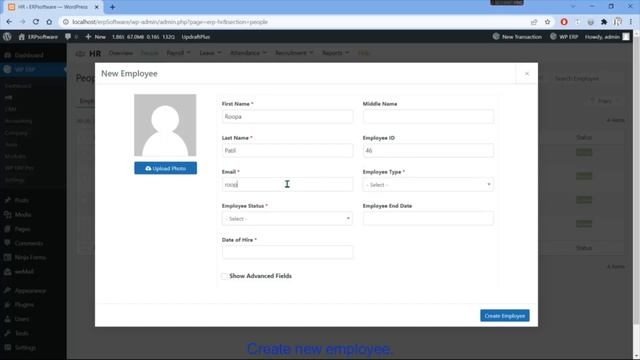Screen dimensions: 640x360
Task: Focus the Middle Name input field
Action: [x=428, y=117]
